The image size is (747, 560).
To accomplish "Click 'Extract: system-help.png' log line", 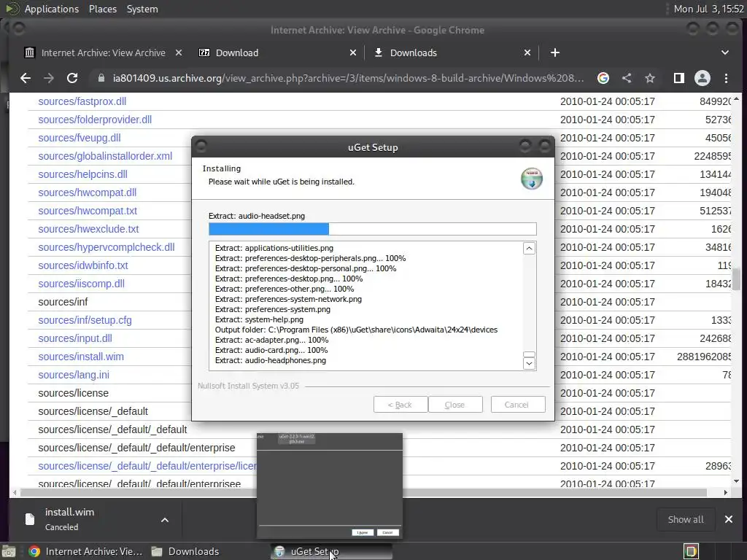I will pos(259,319).
